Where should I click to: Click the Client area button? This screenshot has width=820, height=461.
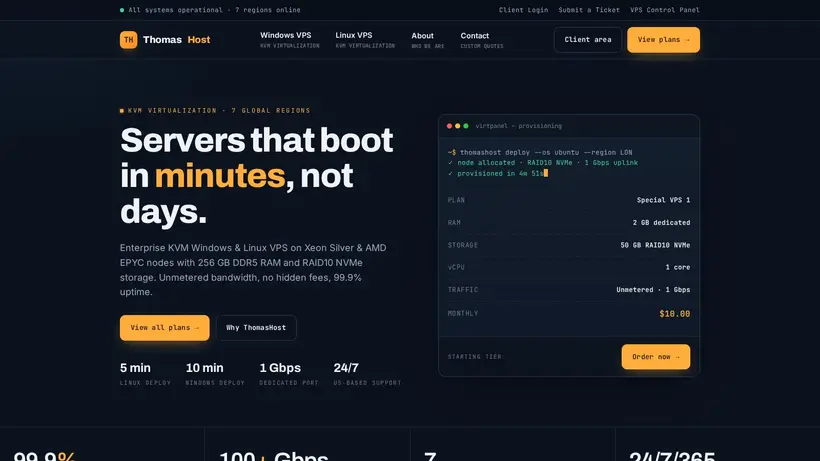588,40
